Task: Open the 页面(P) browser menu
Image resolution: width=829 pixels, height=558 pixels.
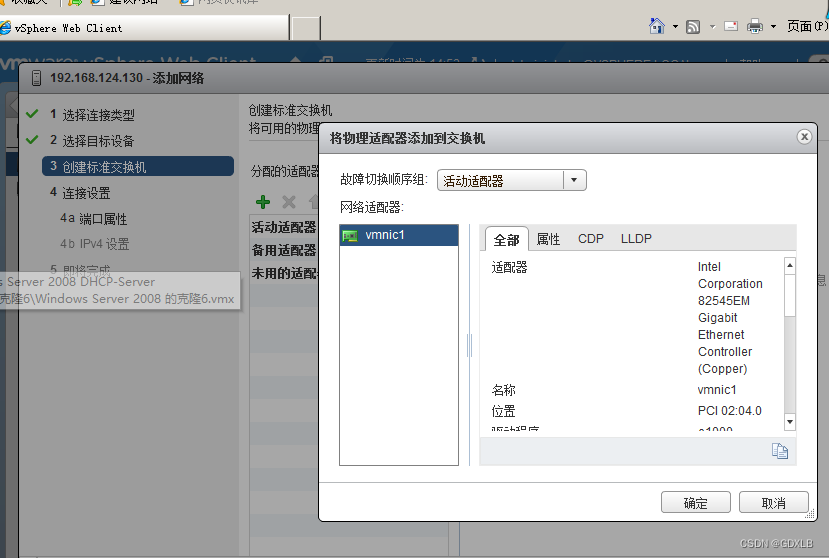Action: (x=807, y=26)
